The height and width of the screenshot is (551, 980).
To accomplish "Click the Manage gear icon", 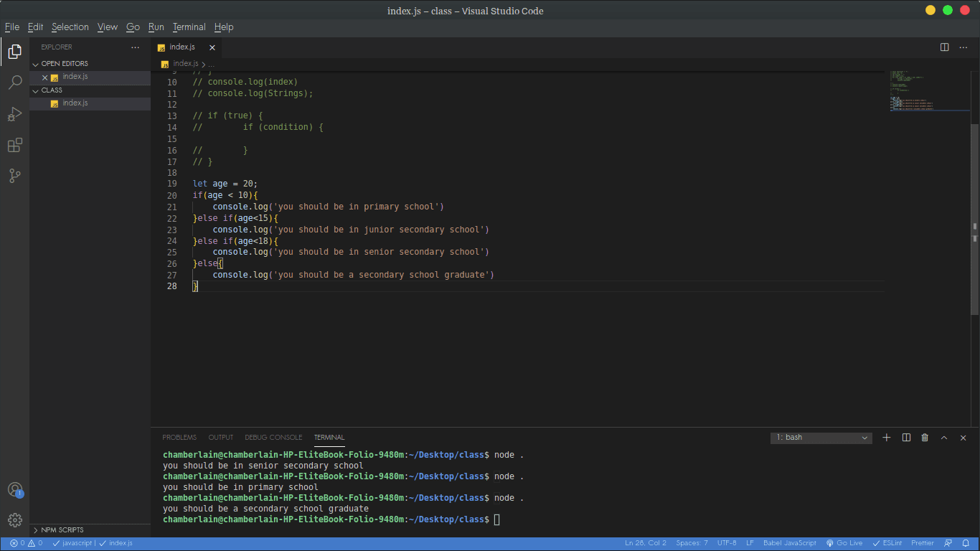I will point(14,520).
